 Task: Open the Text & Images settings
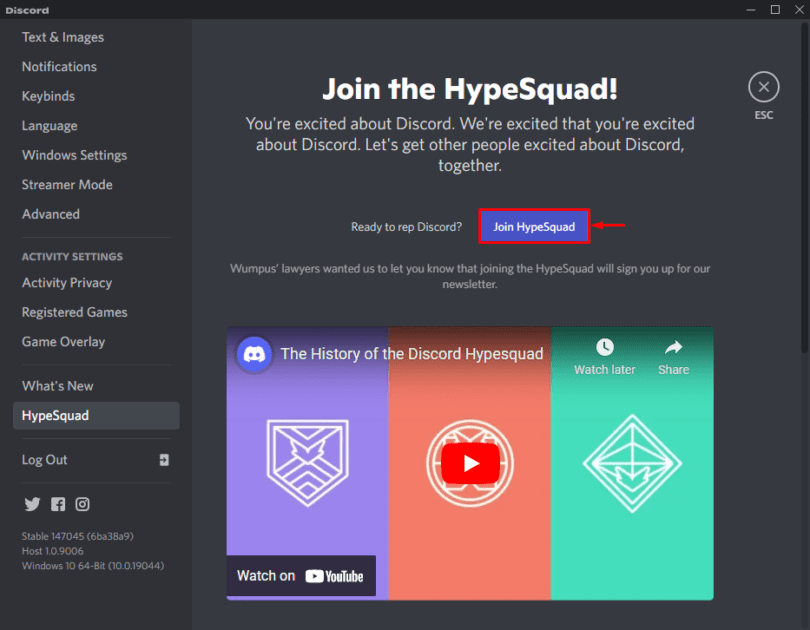tap(61, 37)
